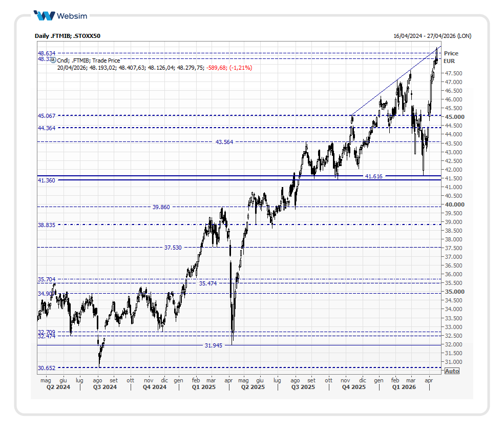This screenshot has width=504, height=430.
Task: Click the Websim logo icon
Action: [x=44, y=15]
